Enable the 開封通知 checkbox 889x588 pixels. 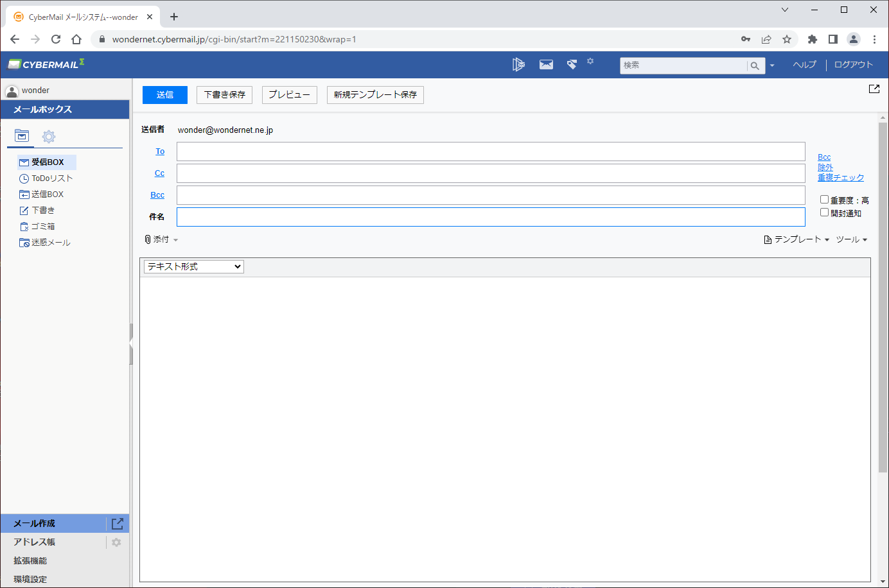[x=824, y=212]
